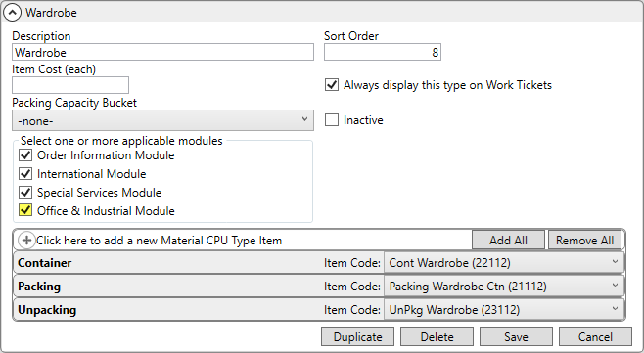Click the Delete button
This screenshot has height=353, width=644.
(437, 336)
